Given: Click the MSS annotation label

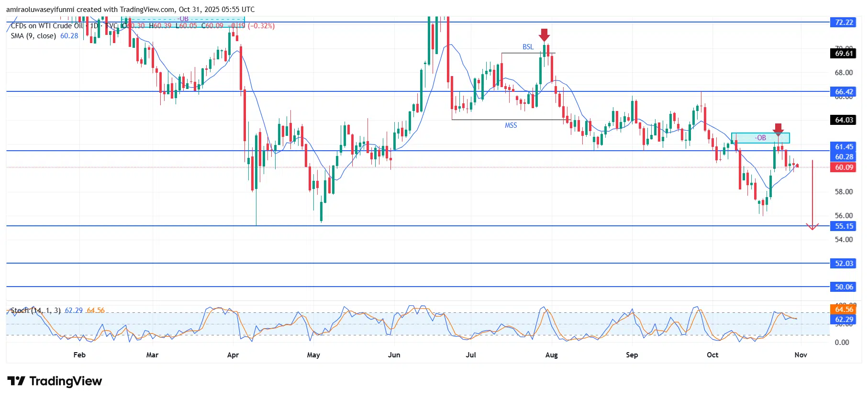Looking at the screenshot, I should pyautogui.click(x=511, y=125).
